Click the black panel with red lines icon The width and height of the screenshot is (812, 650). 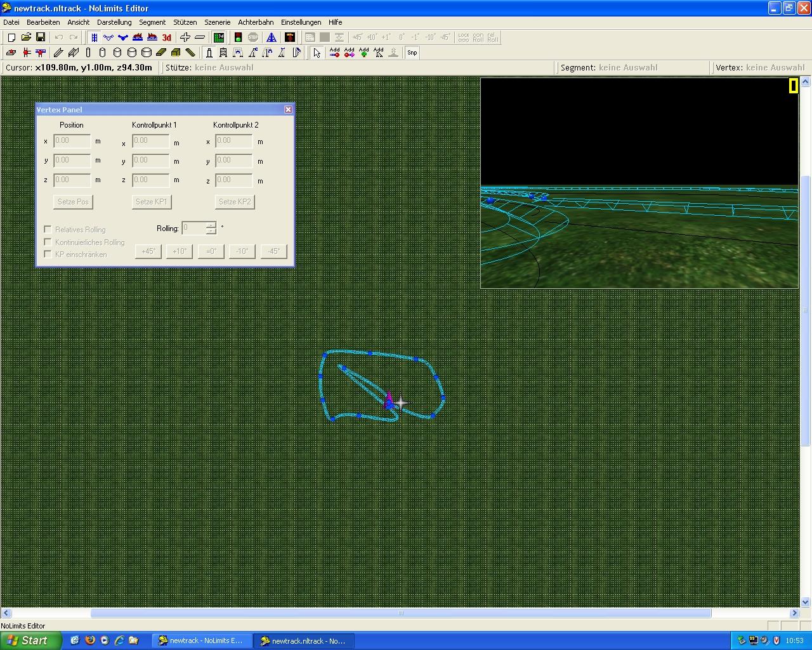pos(290,37)
